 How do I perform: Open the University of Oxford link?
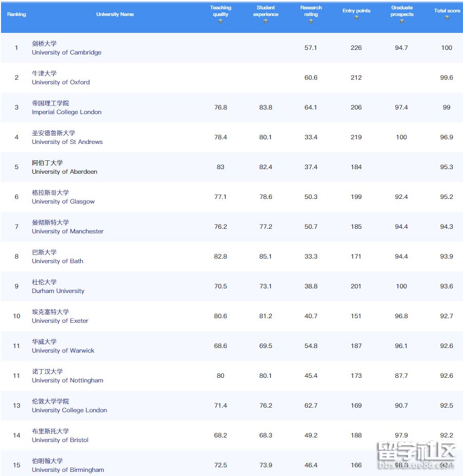(x=61, y=82)
